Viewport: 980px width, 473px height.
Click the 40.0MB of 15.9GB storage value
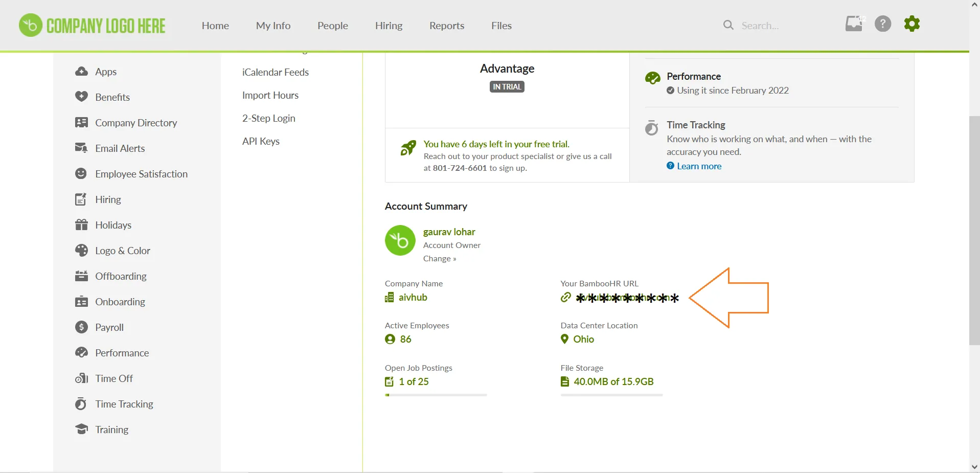pos(613,381)
